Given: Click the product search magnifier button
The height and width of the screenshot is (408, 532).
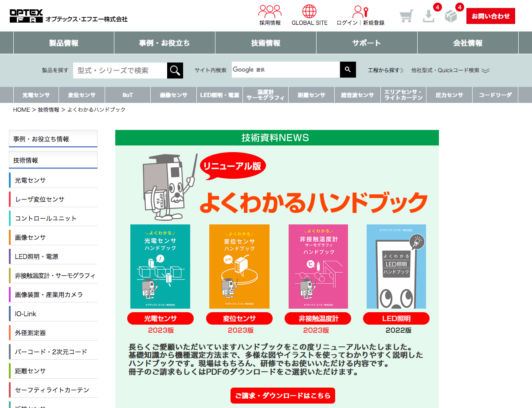Looking at the screenshot, I should pos(175,70).
